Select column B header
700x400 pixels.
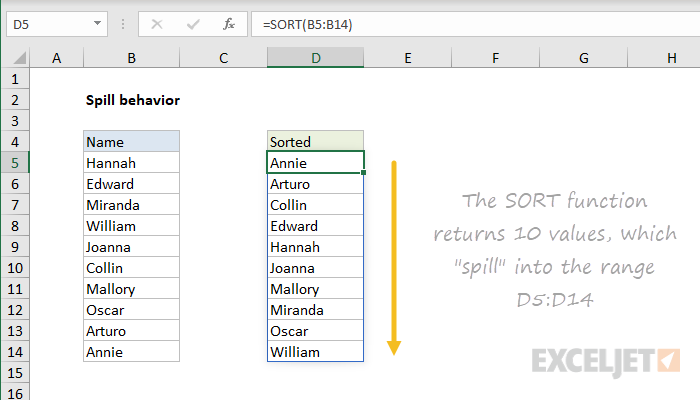pos(131,58)
